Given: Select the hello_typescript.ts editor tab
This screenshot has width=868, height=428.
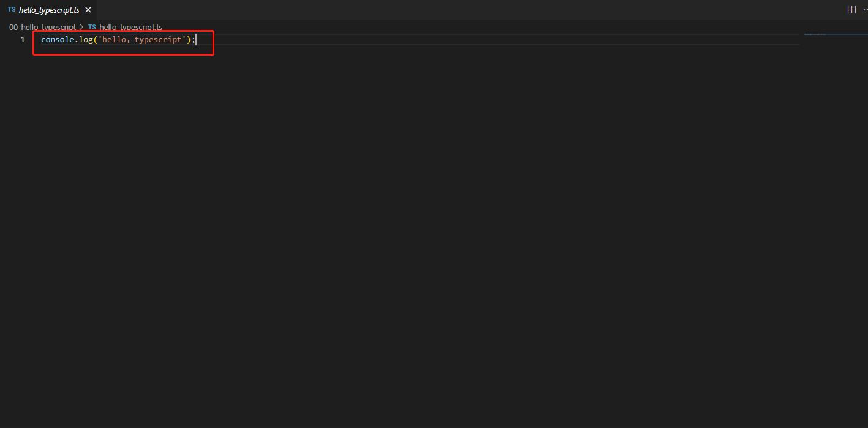Looking at the screenshot, I should coord(48,10).
